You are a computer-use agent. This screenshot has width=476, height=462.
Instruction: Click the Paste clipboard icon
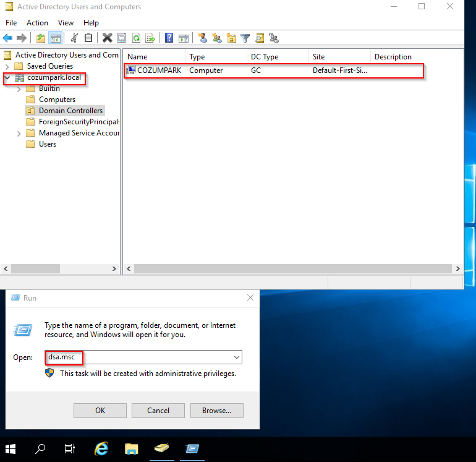(x=88, y=38)
